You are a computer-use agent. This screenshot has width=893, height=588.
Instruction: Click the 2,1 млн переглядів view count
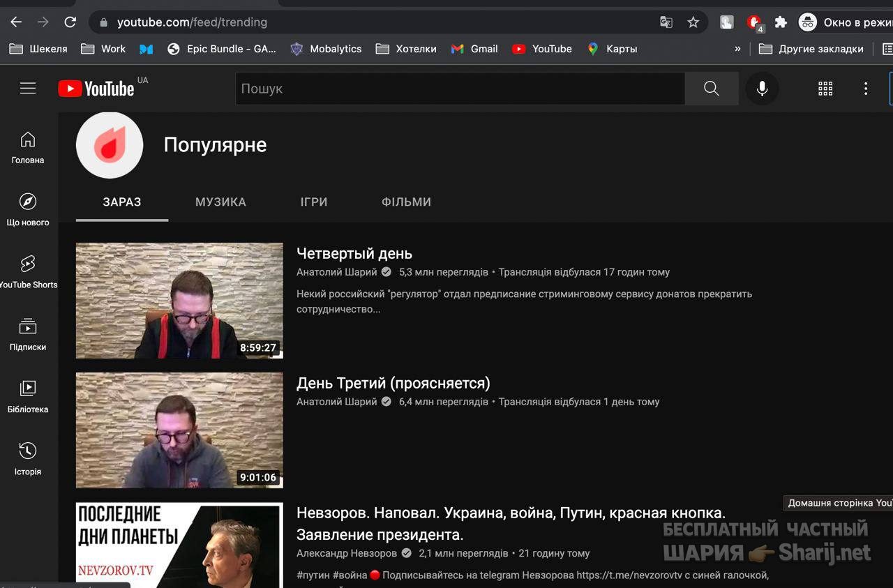(x=463, y=553)
